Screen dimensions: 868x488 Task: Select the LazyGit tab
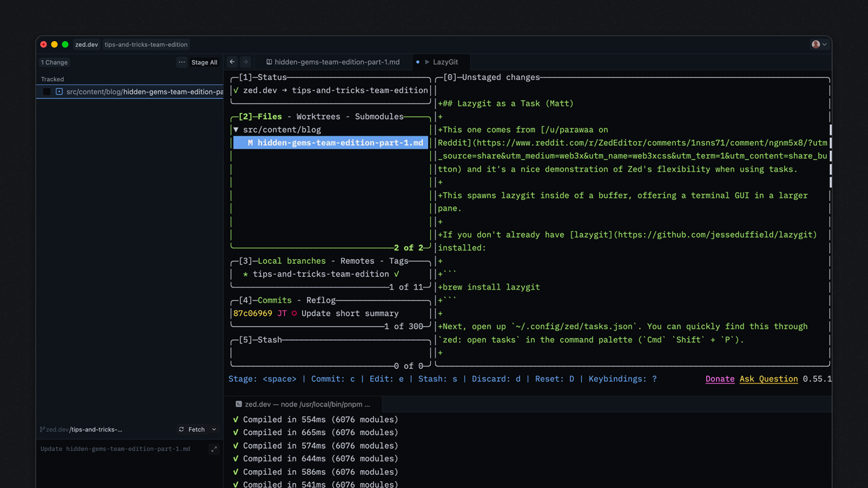pyautogui.click(x=445, y=62)
